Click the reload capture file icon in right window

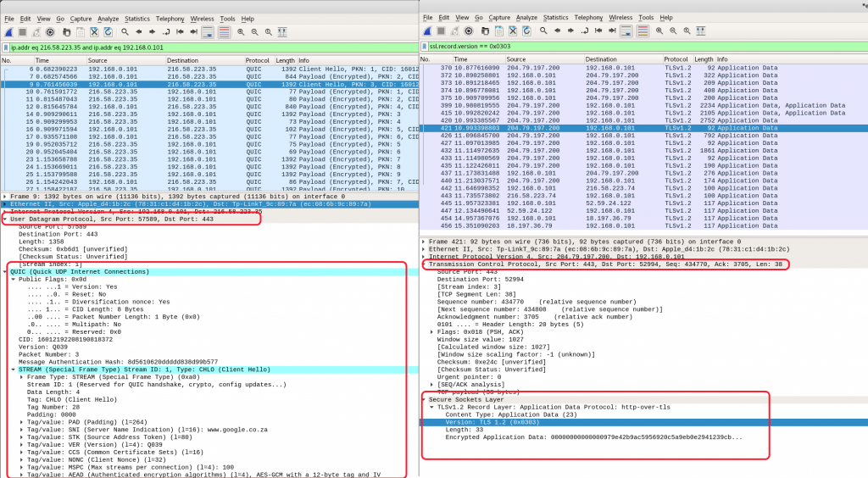[526, 31]
